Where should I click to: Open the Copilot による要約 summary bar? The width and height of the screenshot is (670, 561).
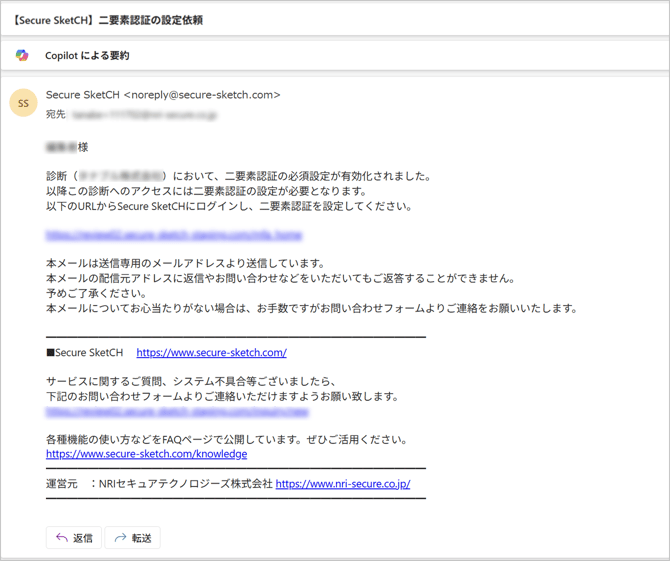[335, 55]
